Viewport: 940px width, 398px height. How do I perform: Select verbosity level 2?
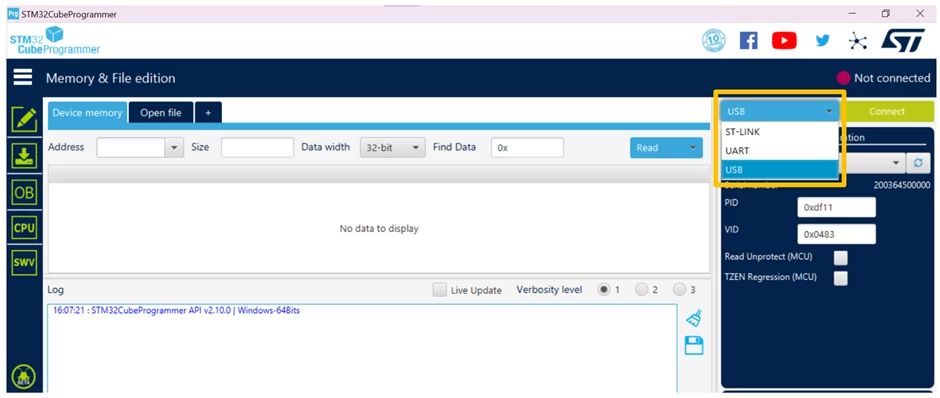[642, 290]
